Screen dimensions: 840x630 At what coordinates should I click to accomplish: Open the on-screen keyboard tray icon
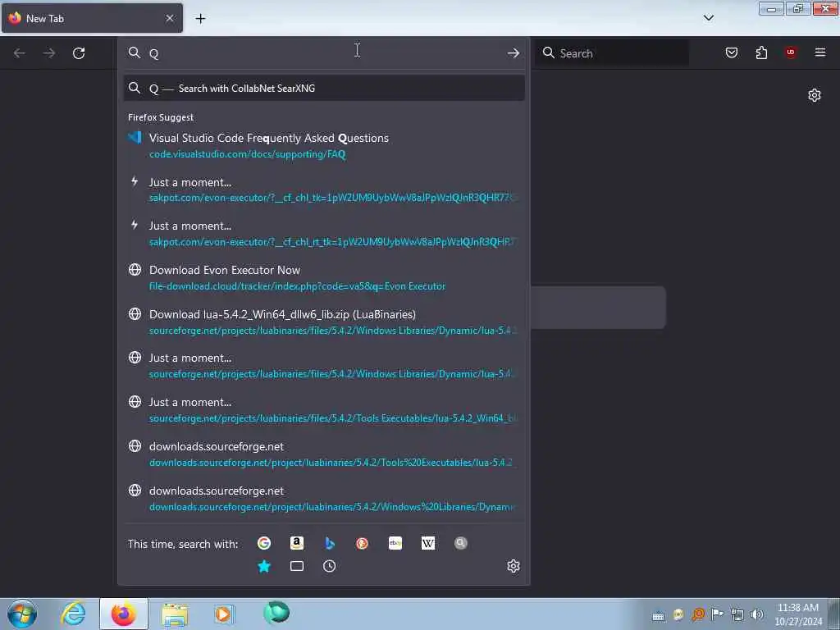(658, 616)
